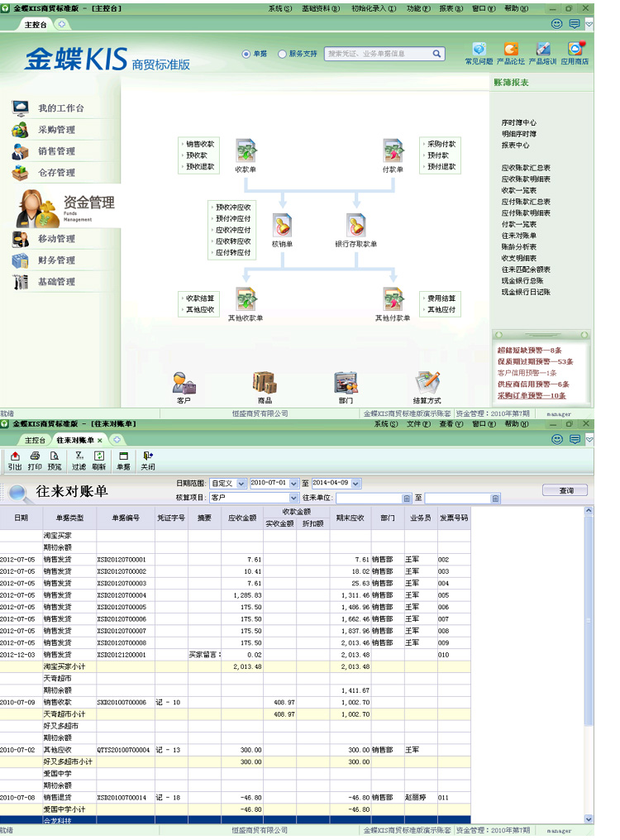The height and width of the screenshot is (840, 620).
Task: Open the 其他收款单 icon
Action: (x=246, y=299)
